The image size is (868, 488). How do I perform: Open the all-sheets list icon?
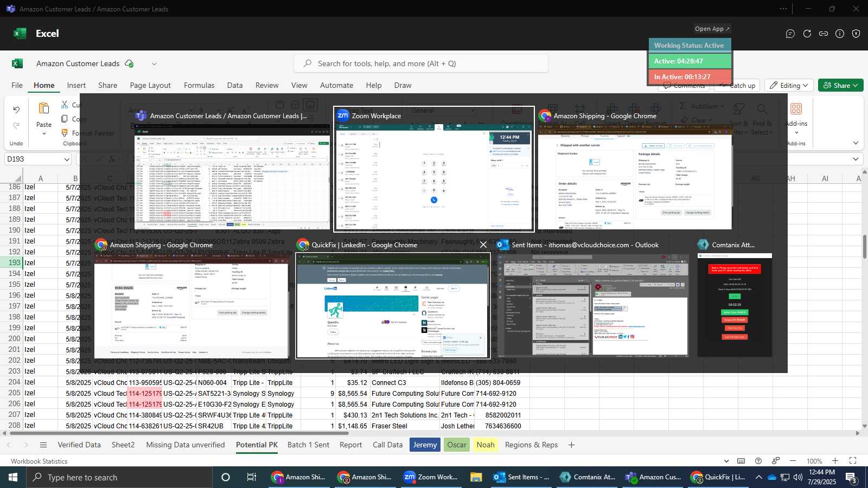pos(43,445)
